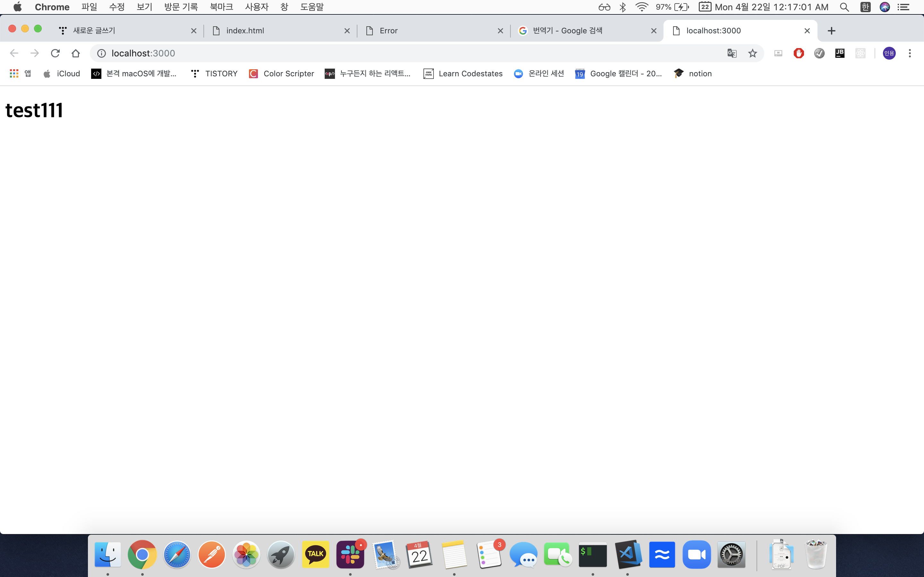
Task: Close the 번역기 Google 검색 tab
Action: (x=654, y=30)
